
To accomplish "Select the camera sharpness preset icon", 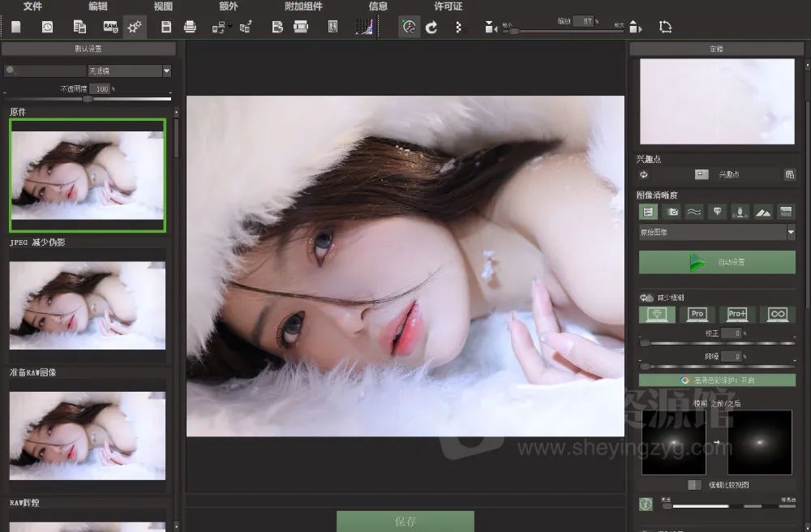I will (672, 212).
